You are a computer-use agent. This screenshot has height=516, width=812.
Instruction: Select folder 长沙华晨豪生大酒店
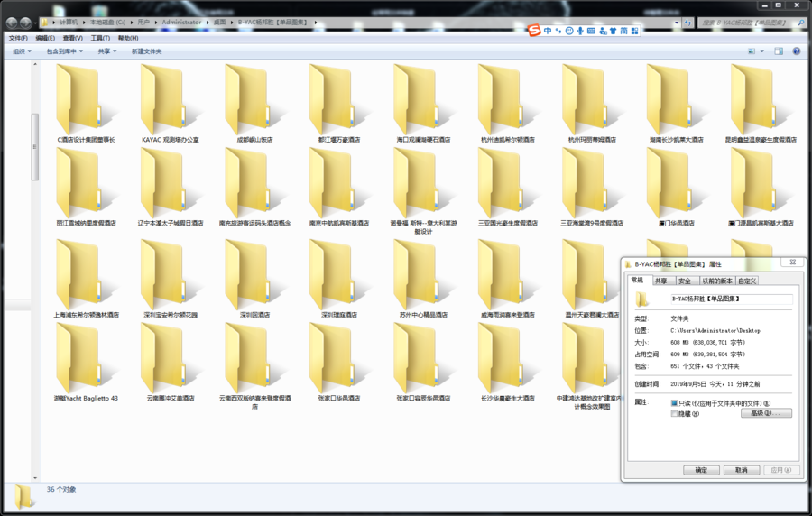tap(507, 363)
